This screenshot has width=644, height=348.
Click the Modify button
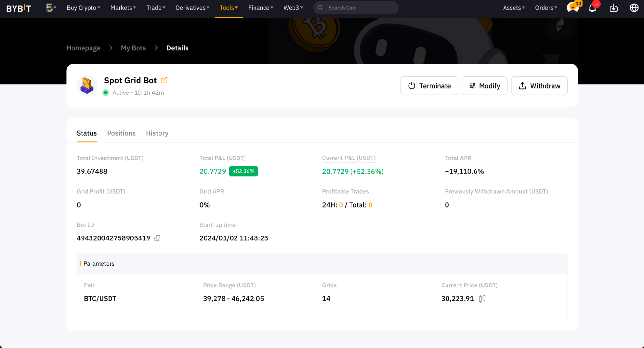[484, 86]
